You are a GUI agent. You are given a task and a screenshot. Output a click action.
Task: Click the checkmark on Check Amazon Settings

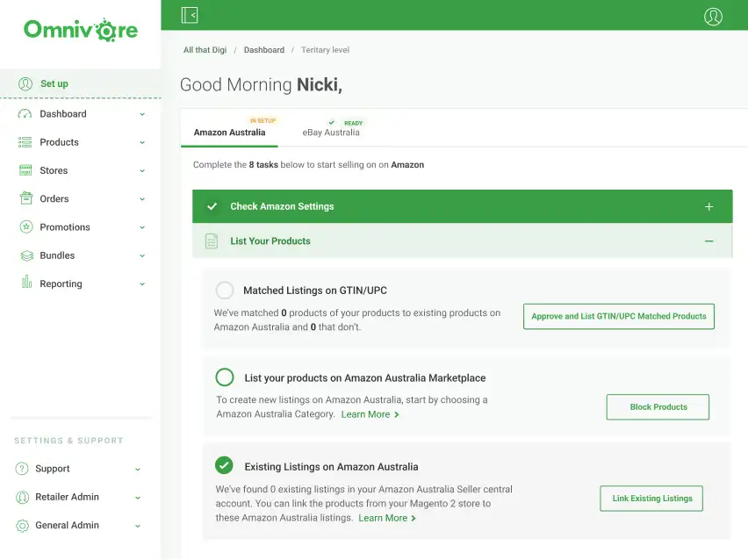(212, 206)
